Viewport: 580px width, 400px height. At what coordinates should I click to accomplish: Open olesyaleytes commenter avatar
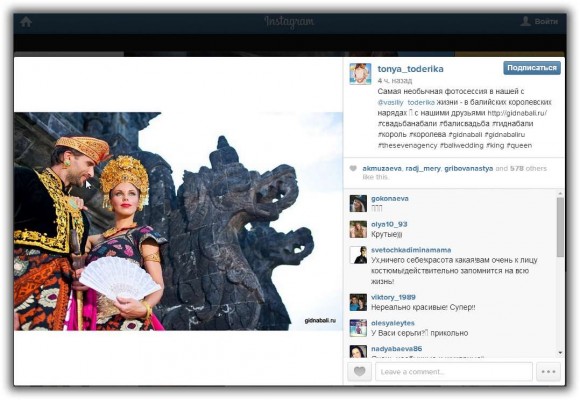[358, 328]
